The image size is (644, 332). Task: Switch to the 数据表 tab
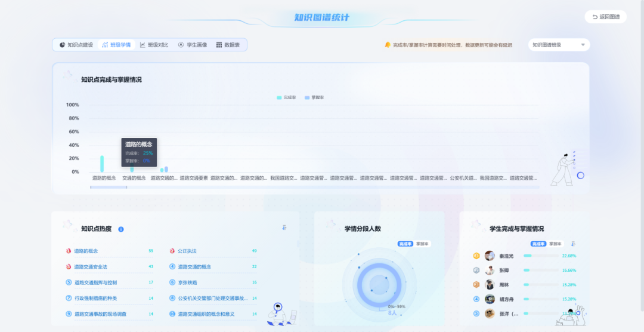coord(228,45)
